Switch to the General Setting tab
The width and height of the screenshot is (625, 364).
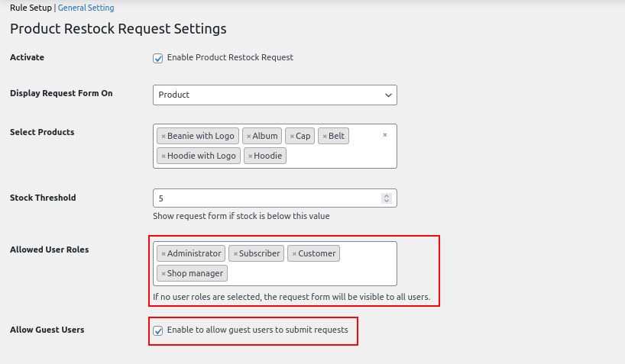point(86,8)
